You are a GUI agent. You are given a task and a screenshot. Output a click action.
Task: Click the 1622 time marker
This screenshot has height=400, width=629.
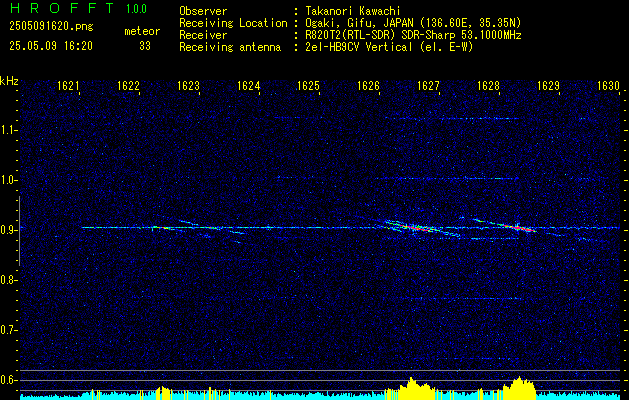(128, 86)
